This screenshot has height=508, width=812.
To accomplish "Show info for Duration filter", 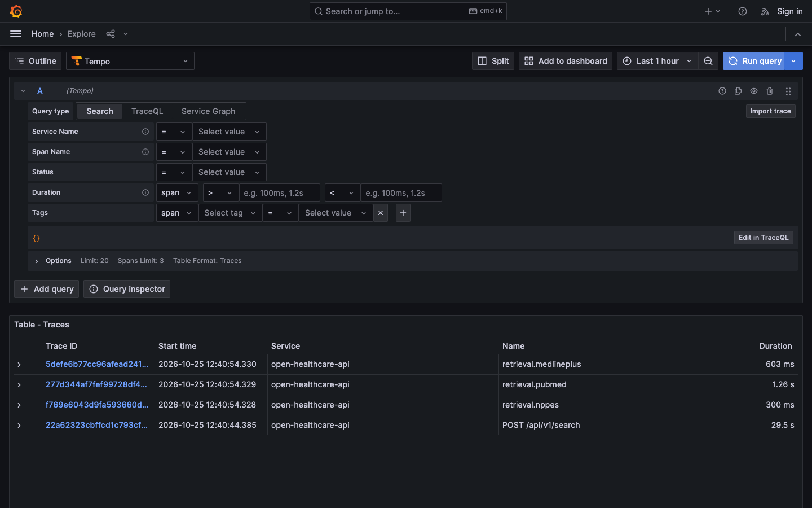I will (145, 192).
